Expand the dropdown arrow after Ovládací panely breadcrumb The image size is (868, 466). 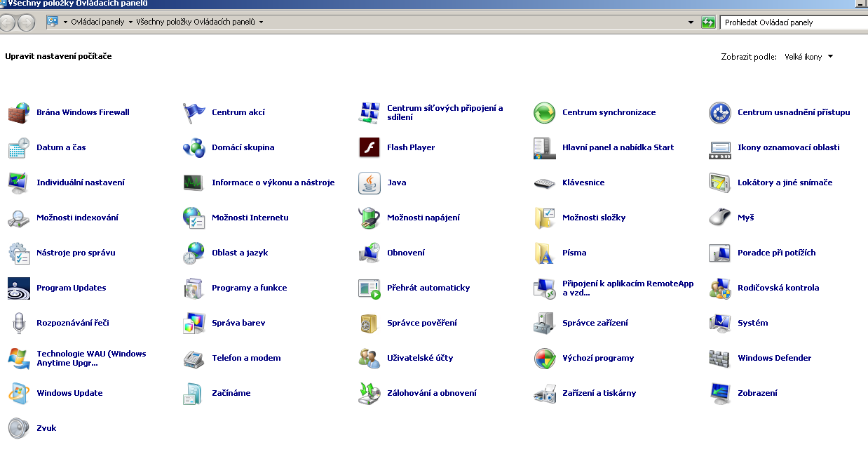pos(130,22)
